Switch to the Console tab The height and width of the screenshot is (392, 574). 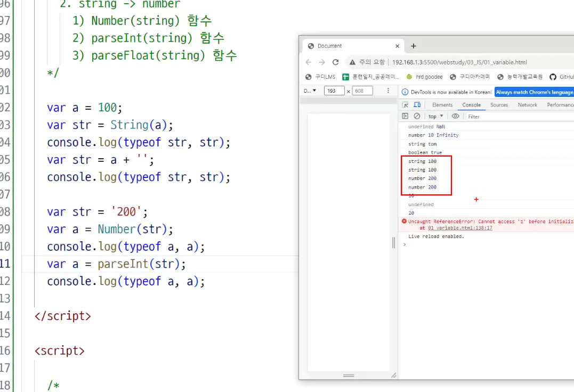coord(471,105)
